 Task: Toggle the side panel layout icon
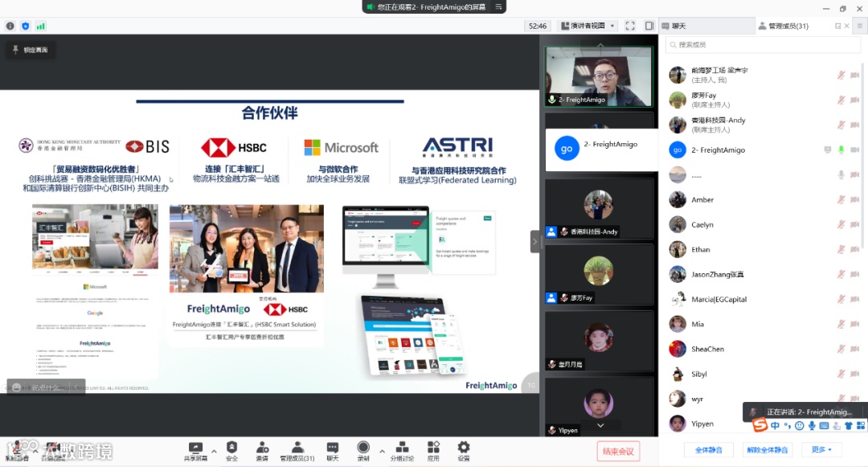(649, 26)
